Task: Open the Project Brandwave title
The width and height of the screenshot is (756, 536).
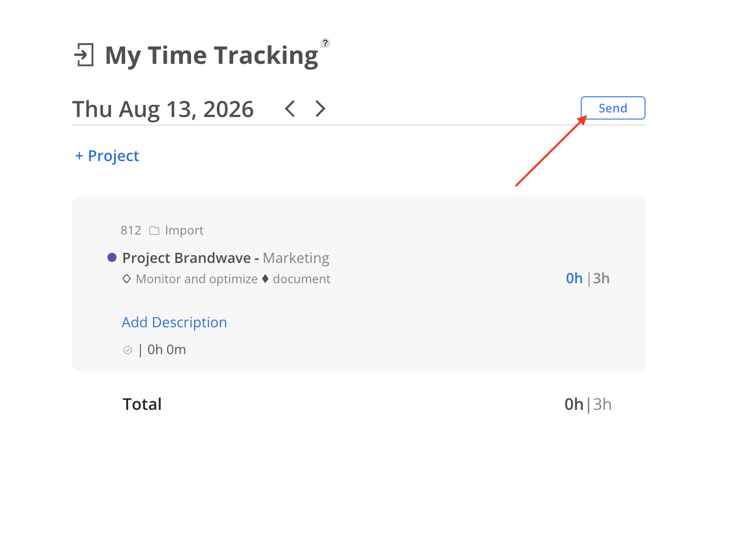Action: point(186,258)
